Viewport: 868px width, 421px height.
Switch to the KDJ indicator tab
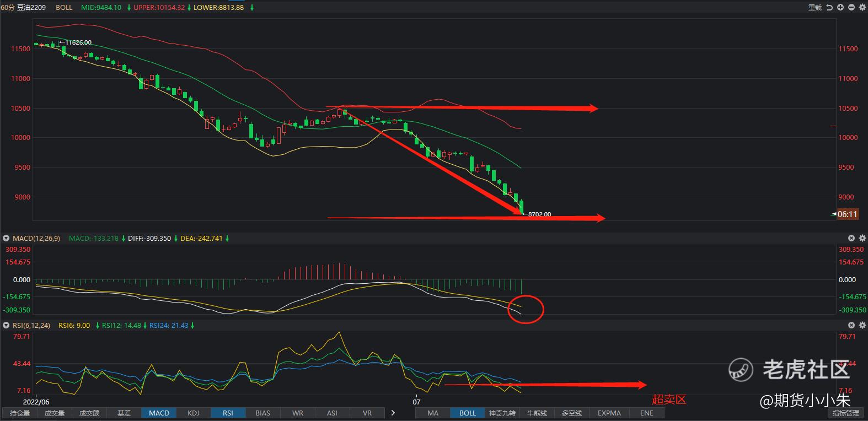pos(194,413)
